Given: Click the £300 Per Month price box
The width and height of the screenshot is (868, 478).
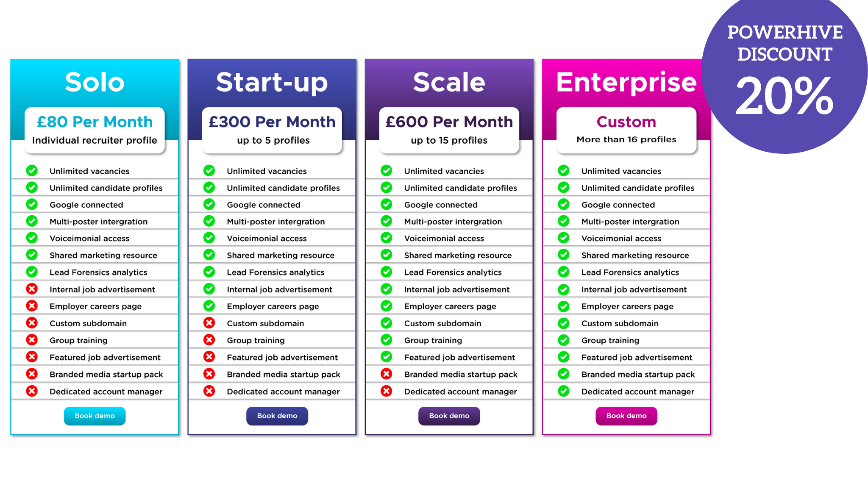Looking at the screenshot, I should pyautogui.click(x=272, y=130).
